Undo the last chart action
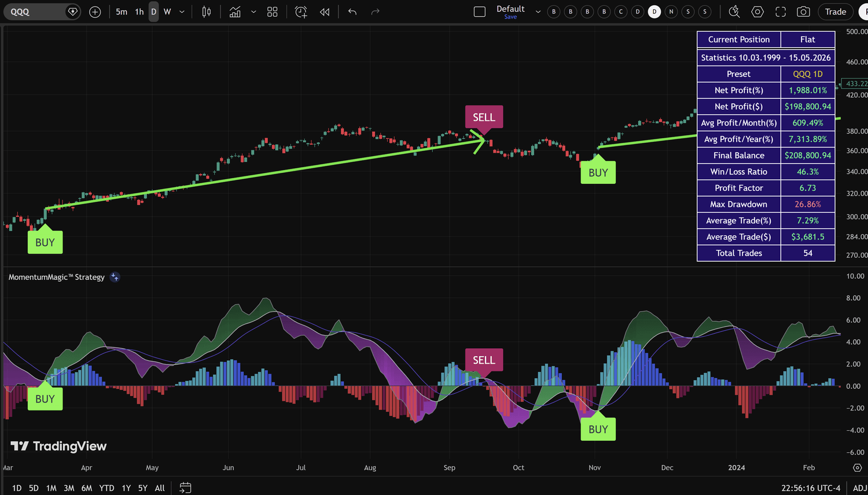This screenshot has width=868, height=495. (x=352, y=12)
